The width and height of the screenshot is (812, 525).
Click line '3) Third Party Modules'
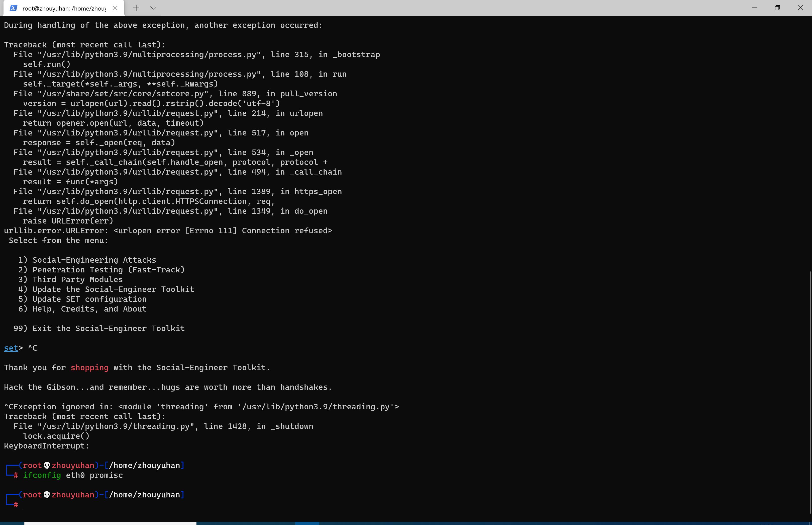70,279
